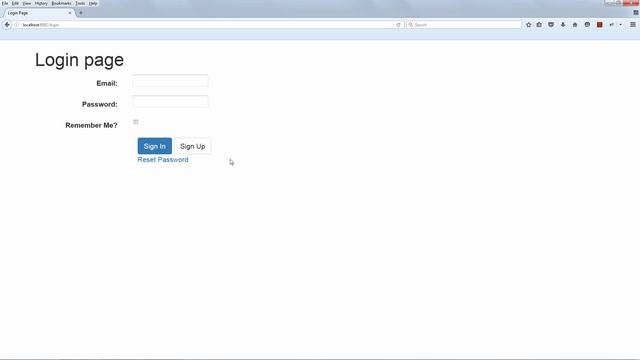This screenshot has height=360, width=640.
Task: Open the Bookmarks menu
Action: pos(62,3)
